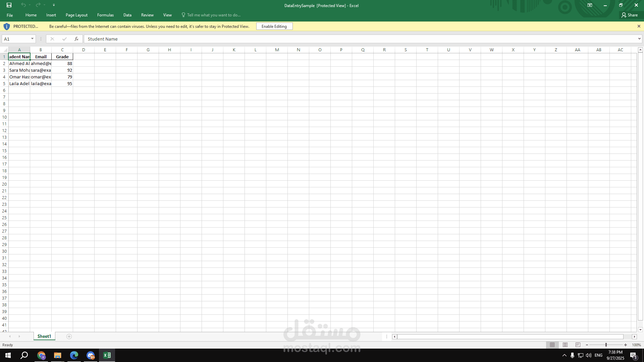Image resolution: width=644 pixels, height=362 pixels.
Task: Switch to Page Break Preview icon
Action: 578,345
